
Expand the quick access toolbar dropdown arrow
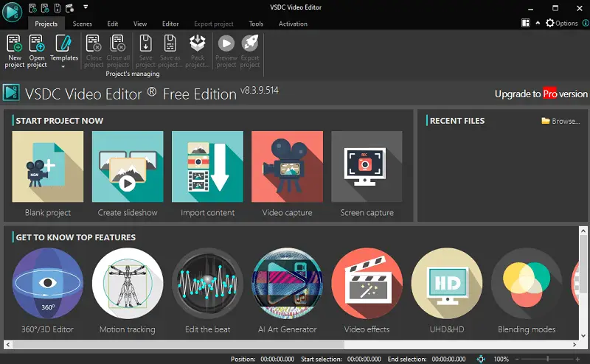tap(86, 7)
